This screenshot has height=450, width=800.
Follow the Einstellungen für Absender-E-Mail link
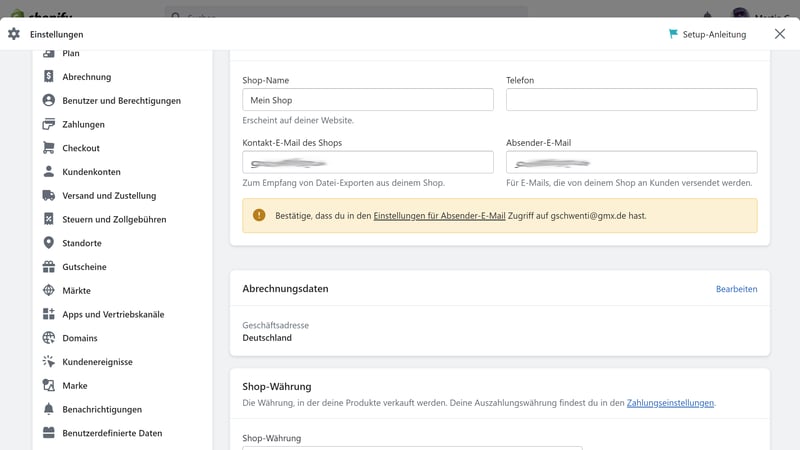click(439, 215)
